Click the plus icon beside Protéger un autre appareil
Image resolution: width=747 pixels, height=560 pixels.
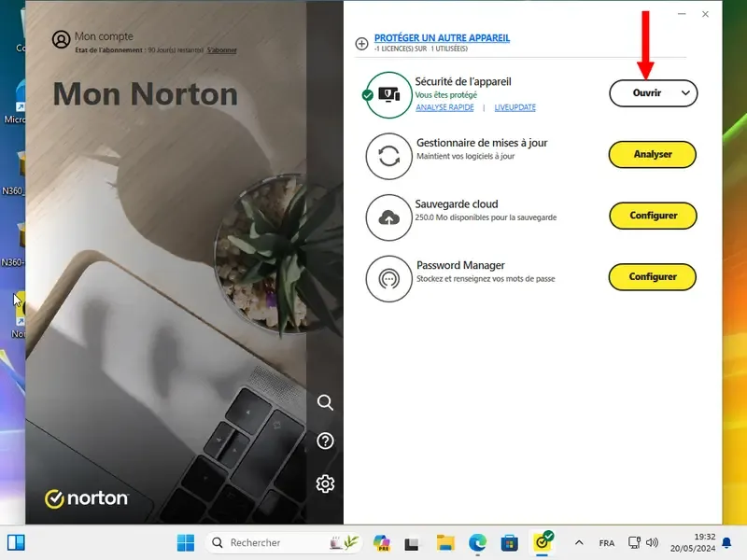[x=361, y=43]
